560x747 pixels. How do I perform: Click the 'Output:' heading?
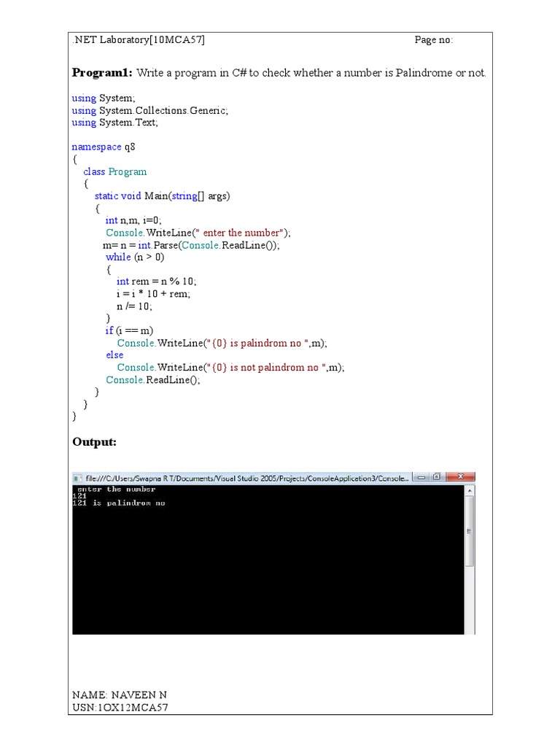coord(94,442)
